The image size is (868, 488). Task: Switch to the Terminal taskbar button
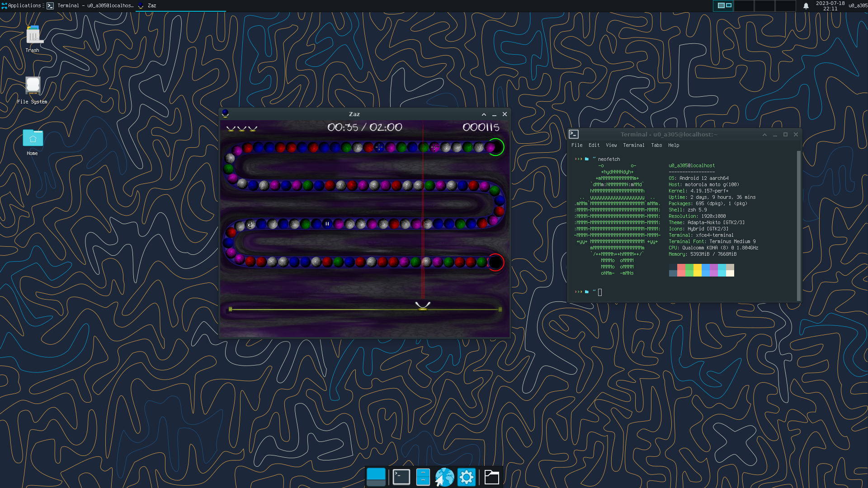[90, 5]
